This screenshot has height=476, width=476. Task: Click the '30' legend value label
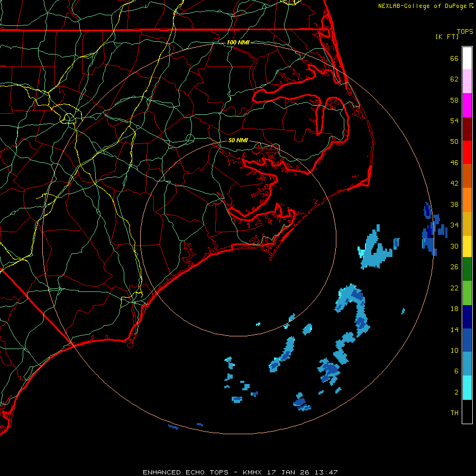(x=454, y=246)
